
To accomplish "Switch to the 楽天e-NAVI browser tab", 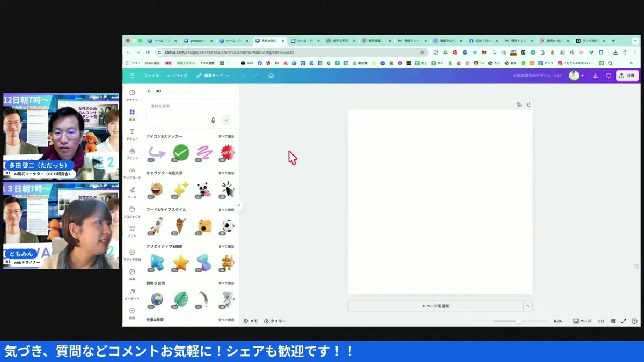I will click(554, 41).
